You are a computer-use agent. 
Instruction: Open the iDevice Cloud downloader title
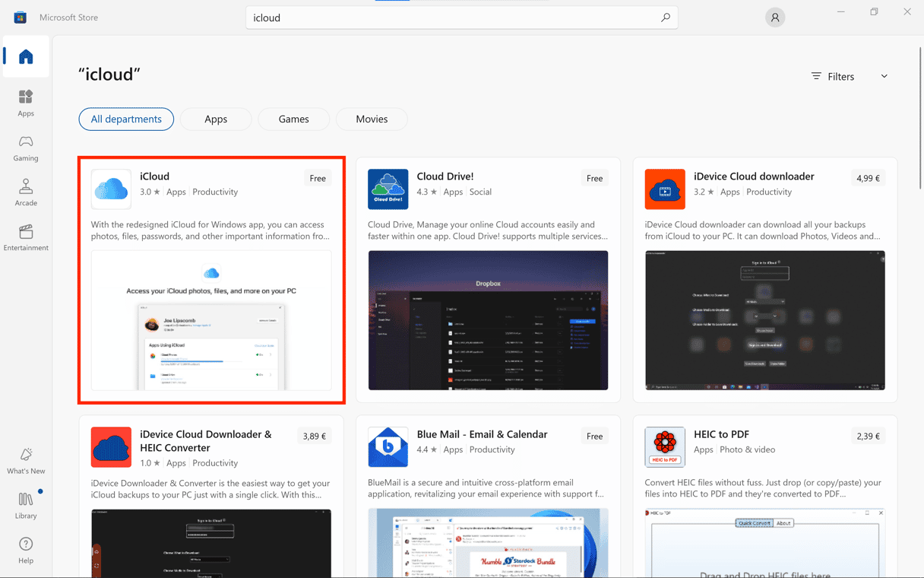pos(754,176)
